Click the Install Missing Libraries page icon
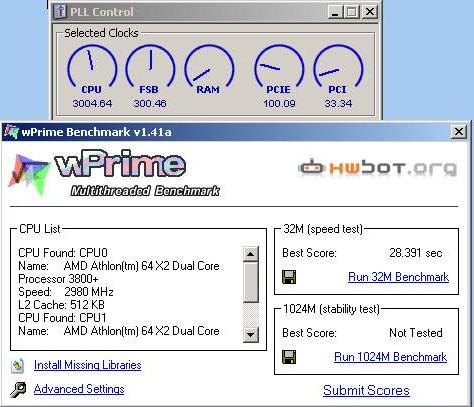The height and width of the screenshot is (407, 474). [17, 365]
